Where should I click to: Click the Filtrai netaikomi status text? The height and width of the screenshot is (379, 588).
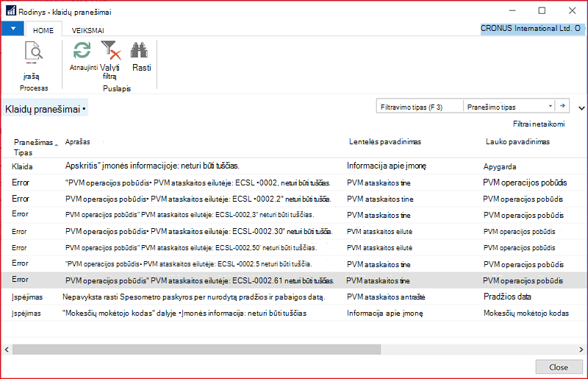[539, 124]
